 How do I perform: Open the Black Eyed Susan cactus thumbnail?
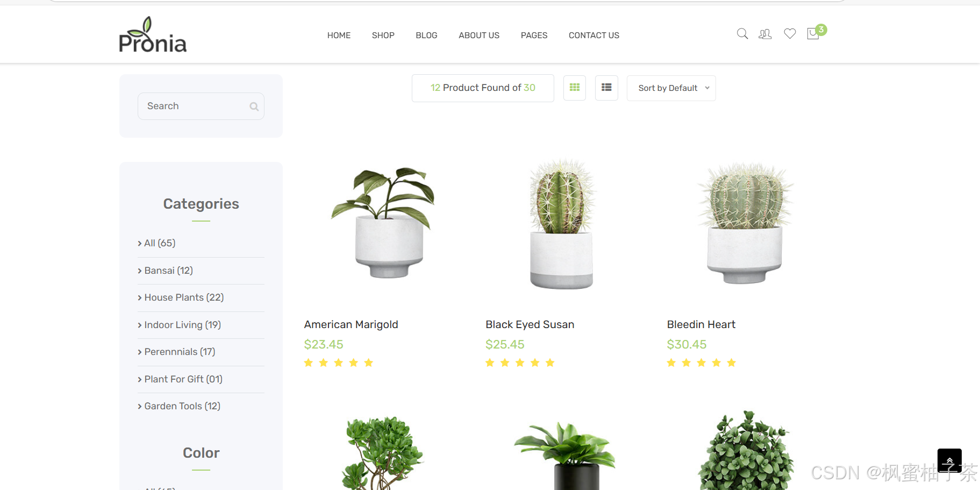coord(562,224)
